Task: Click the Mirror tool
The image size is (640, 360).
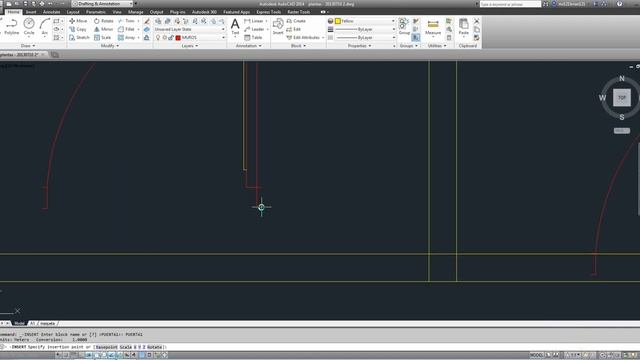Action: (103, 29)
